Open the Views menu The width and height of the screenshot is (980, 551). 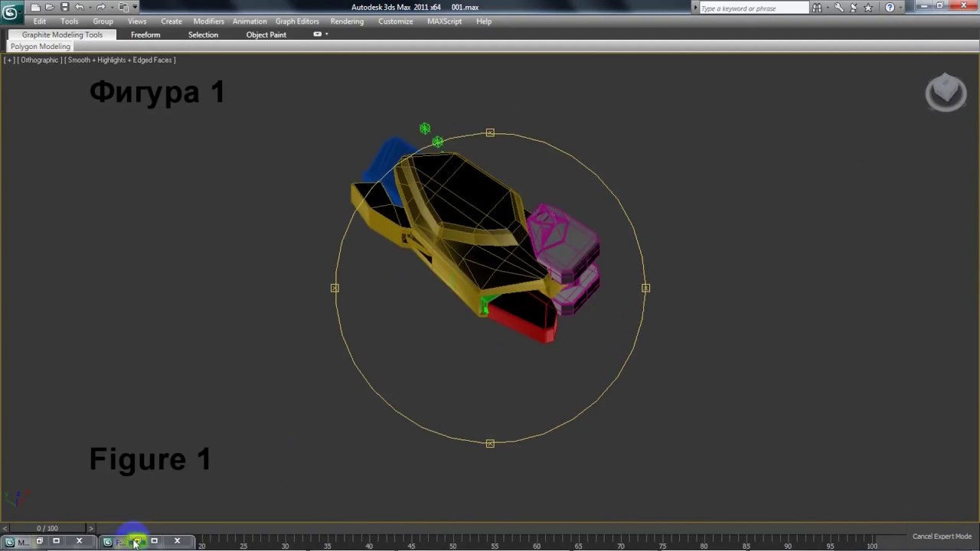point(137,21)
